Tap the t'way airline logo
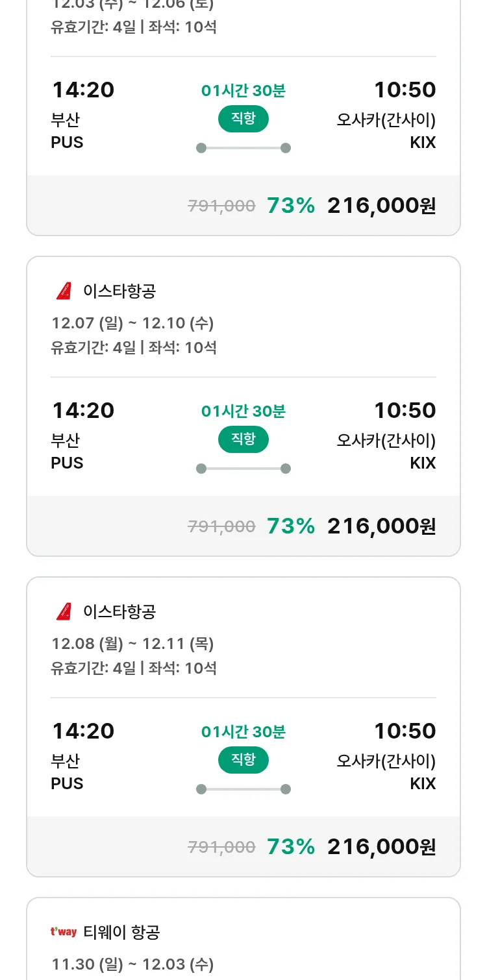The width and height of the screenshot is (487, 980). click(x=64, y=932)
